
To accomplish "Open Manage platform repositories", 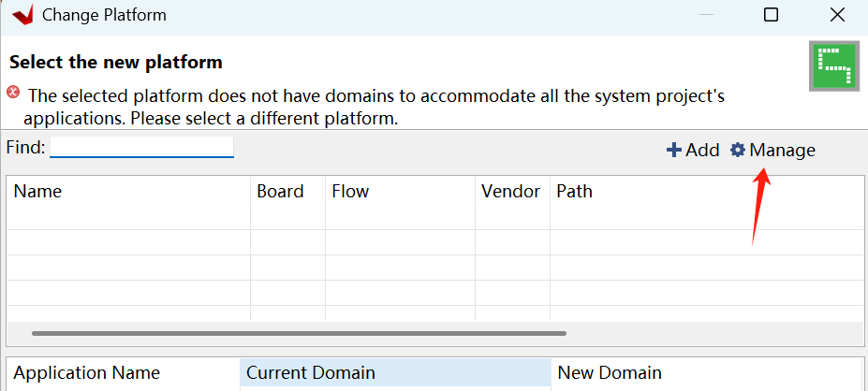I will (x=772, y=150).
